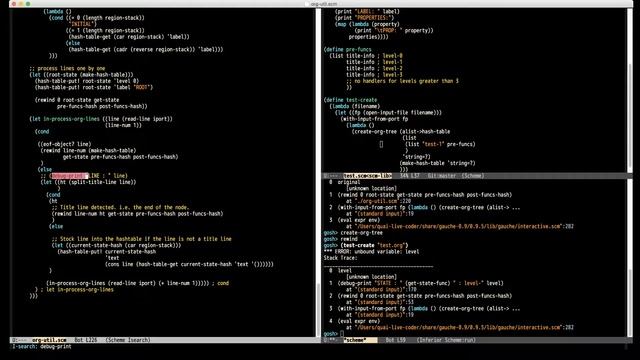Click '(hash-table-put! root-state 'level 0)' line

click(87, 81)
